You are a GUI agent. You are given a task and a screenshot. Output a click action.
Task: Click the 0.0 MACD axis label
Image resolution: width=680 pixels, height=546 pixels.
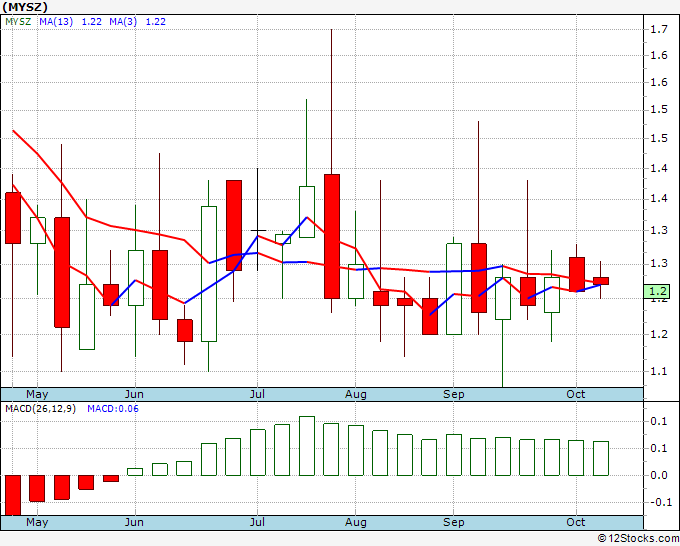[x=658, y=475]
